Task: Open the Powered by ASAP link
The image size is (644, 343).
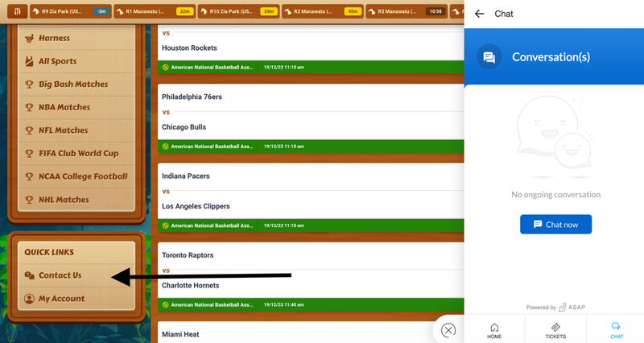Action: tap(555, 308)
